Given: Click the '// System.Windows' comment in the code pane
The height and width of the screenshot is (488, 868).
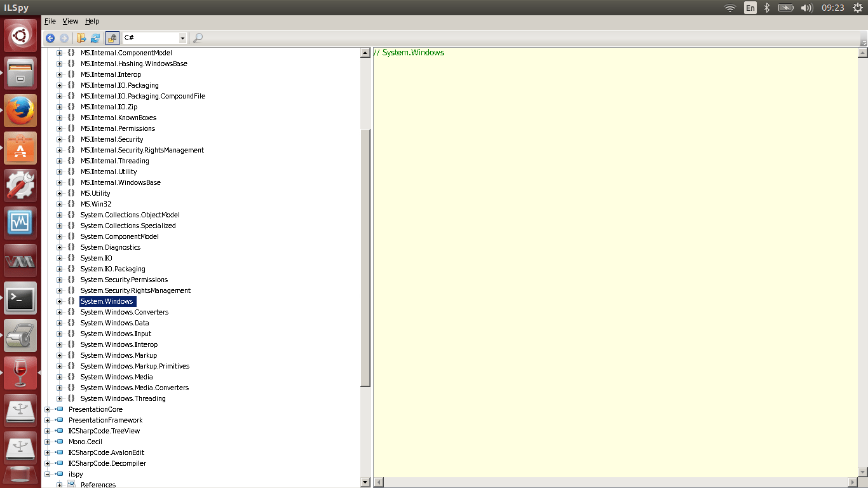Looking at the screenshot, I should click(409, 52).
